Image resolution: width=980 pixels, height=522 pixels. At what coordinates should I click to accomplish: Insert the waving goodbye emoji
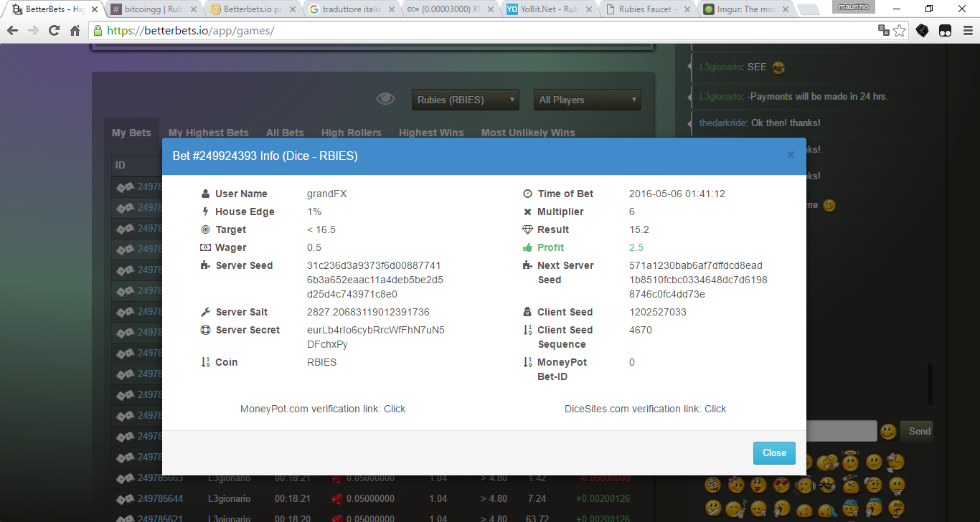point(895,462)
